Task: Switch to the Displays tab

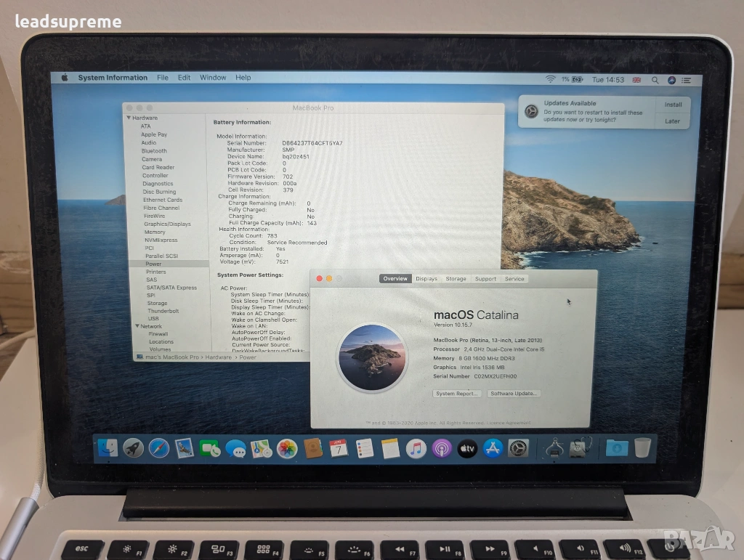Action: pos(426,279)
